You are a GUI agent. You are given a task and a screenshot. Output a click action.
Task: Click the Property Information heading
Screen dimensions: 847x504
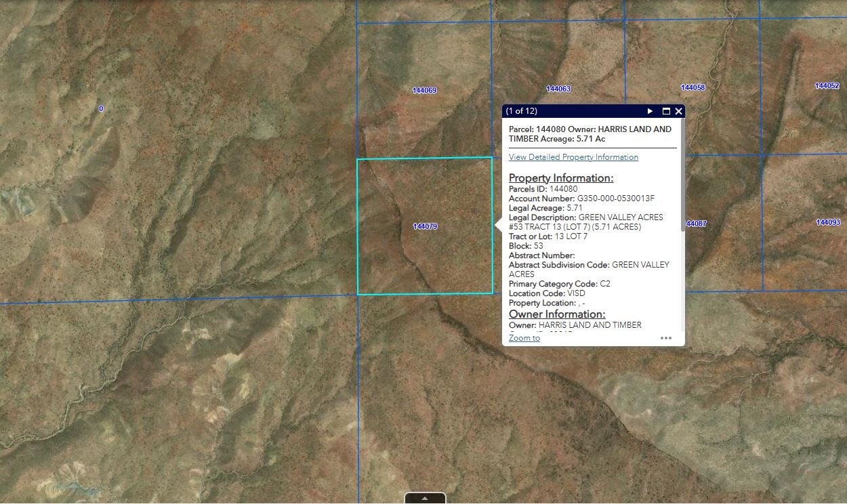pyautogui.click(x=561, y=178)
